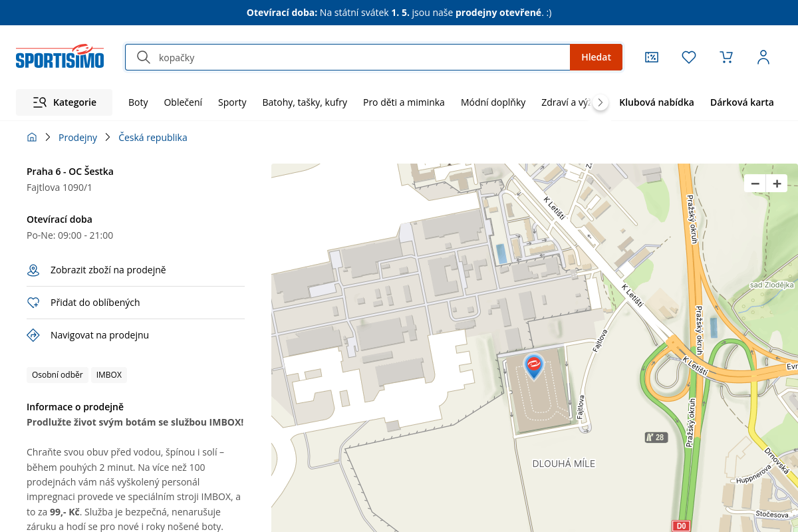Viewport: 798px width, 532px height.
Task: Expand the Kategorie menu
Action: coord(65,102)
